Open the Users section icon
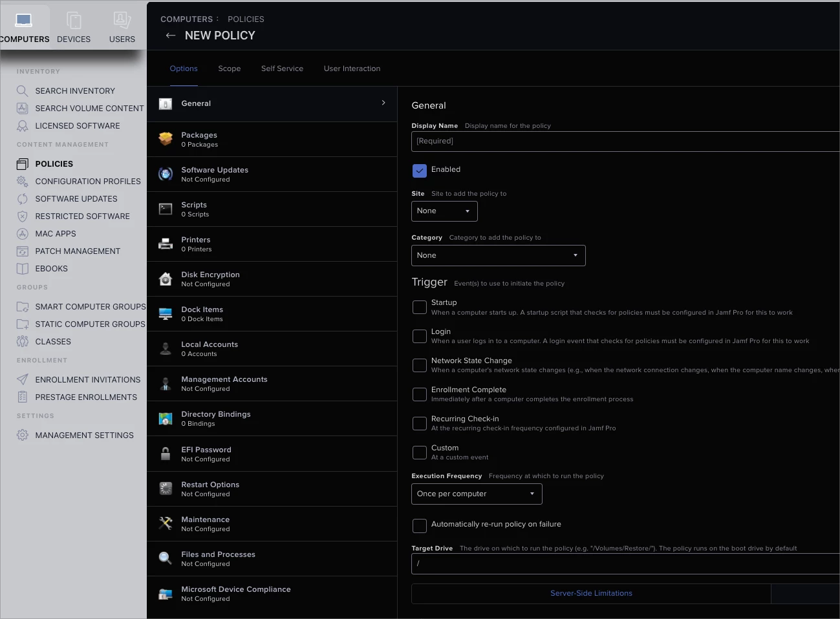The width and height of the screenshot is (840, 619). pyautogui.click(x=122, y=21)
